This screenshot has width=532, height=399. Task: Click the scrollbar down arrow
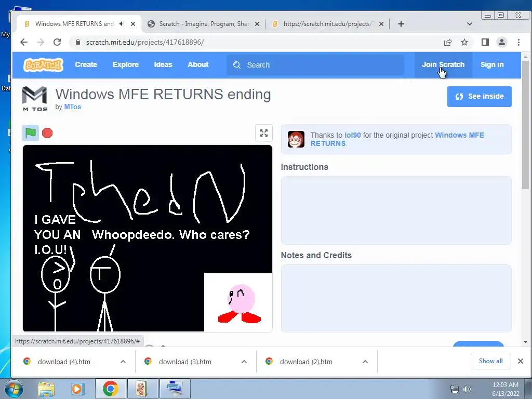(525, 342)
